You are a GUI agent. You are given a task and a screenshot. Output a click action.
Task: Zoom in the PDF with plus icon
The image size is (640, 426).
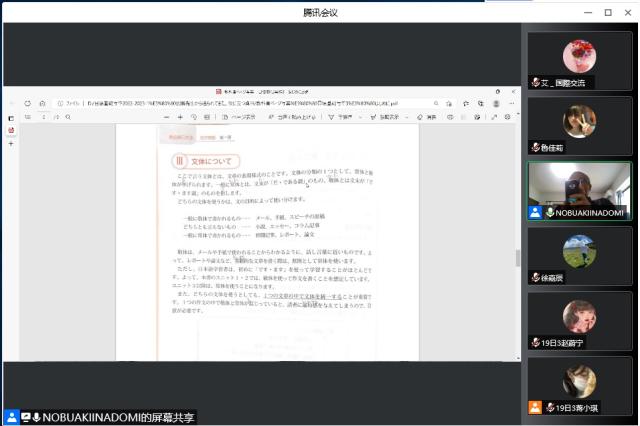(180, 117)
